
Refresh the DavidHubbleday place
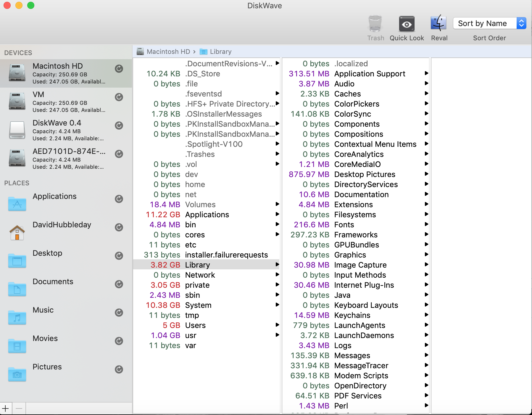click(119, 227)
